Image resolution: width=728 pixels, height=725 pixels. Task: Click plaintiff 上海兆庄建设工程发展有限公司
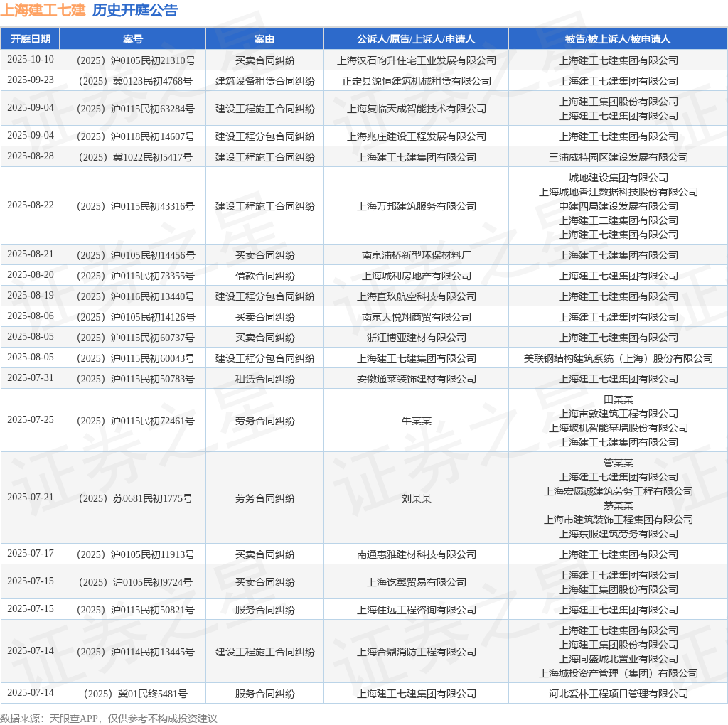coord(417,136)
